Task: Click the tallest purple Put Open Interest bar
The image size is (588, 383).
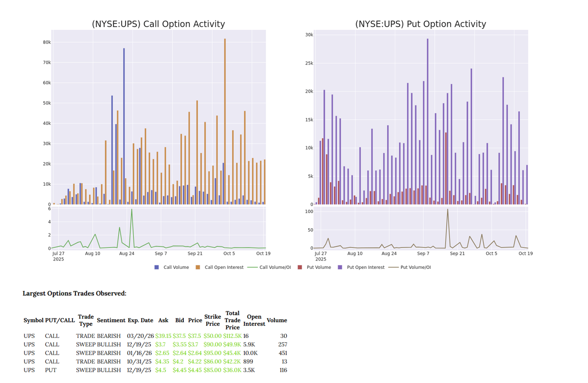Action: click(x=427, y=121)
